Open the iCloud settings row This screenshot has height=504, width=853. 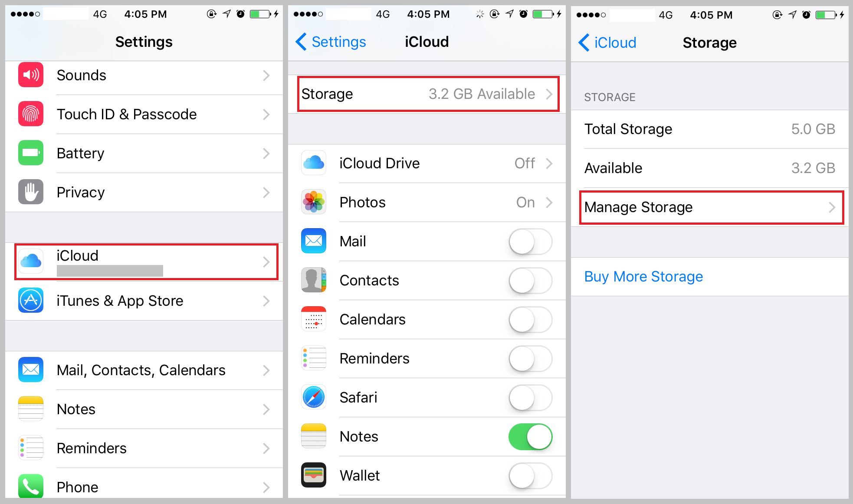[147, 262]
